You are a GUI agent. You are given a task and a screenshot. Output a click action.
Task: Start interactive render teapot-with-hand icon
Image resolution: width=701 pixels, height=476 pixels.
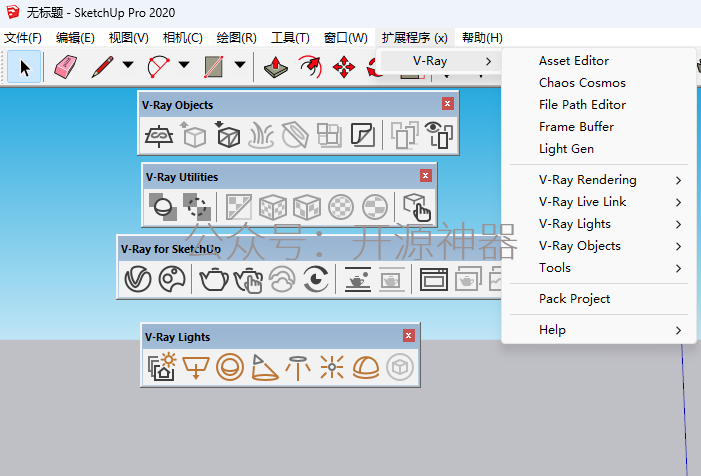pos(248,280)
